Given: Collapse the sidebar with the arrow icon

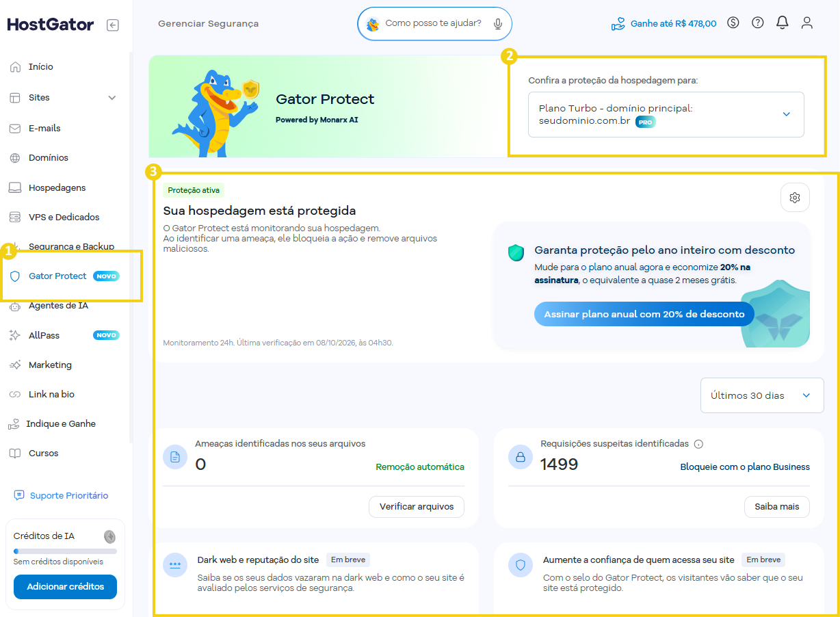Looking at the screenshot, I should click(113, 25).
